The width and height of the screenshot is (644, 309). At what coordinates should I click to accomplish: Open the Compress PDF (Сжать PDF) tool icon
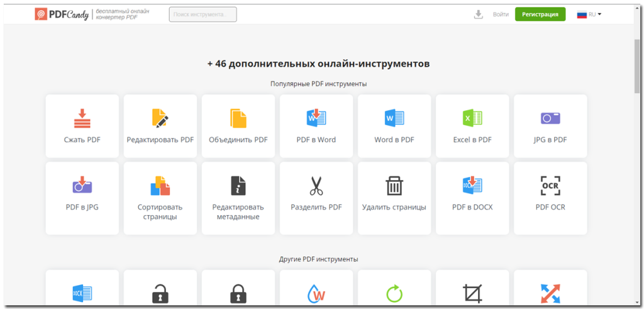pyautogui.click(x=82, y=118)
